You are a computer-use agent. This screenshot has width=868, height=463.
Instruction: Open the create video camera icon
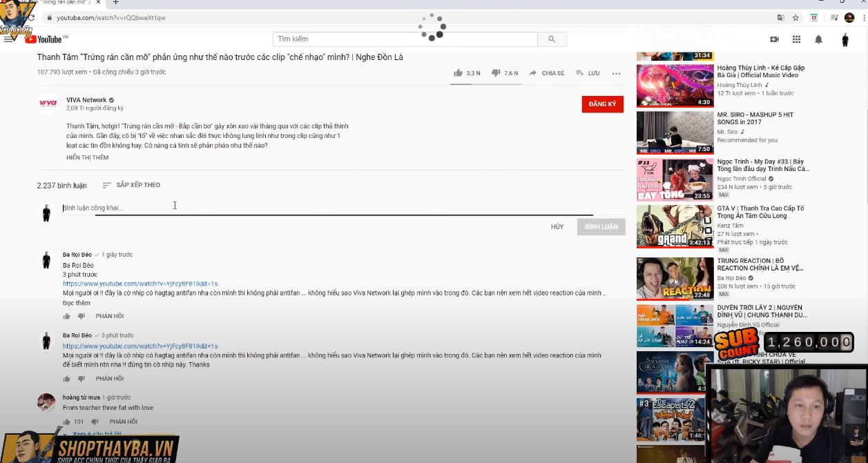point(774,39)
